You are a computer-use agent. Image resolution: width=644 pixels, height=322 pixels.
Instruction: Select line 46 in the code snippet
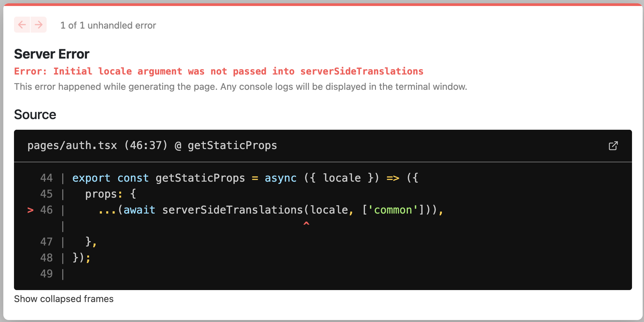click(233, 210)
